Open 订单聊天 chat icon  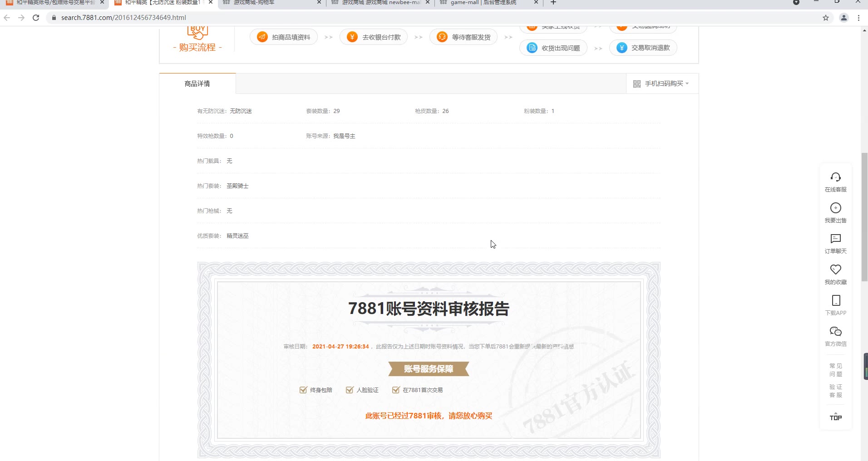(836, 239)
